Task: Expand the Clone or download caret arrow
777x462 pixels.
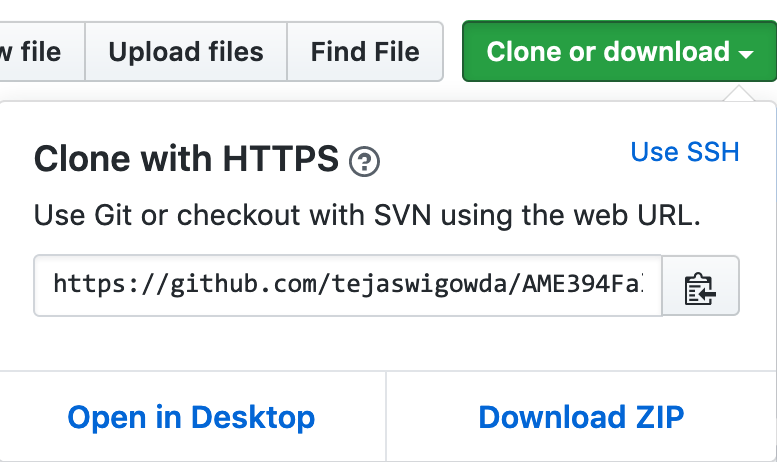Action: [x=746, y=54]
